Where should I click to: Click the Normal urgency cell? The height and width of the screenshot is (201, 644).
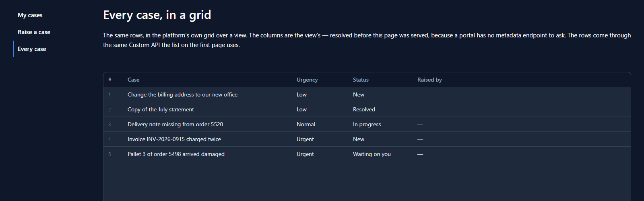[x=306, y=124]
